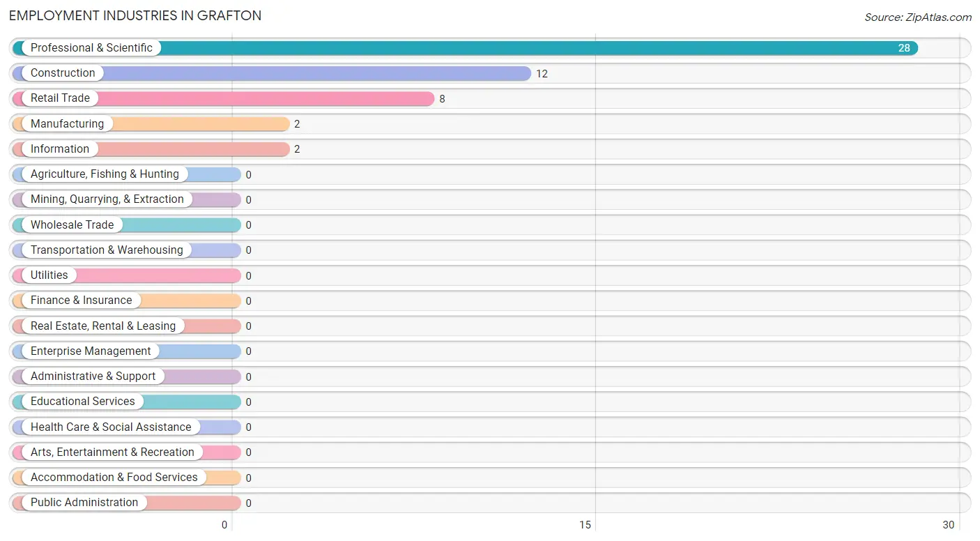
Task: Click value 28 on Professional bar
Action: pyautogui.click(x=904, y=48)
